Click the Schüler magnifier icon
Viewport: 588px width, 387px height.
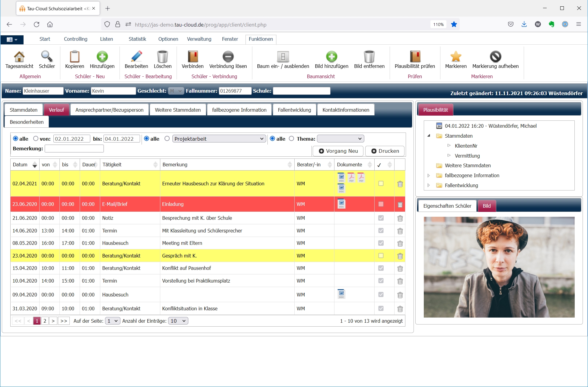coord(47,57)
